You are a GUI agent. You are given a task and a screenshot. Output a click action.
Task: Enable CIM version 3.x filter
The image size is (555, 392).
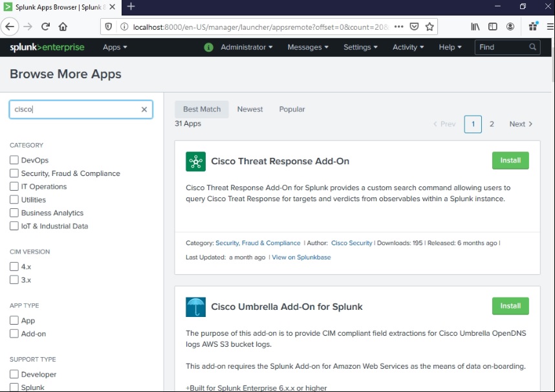(14, 279)
